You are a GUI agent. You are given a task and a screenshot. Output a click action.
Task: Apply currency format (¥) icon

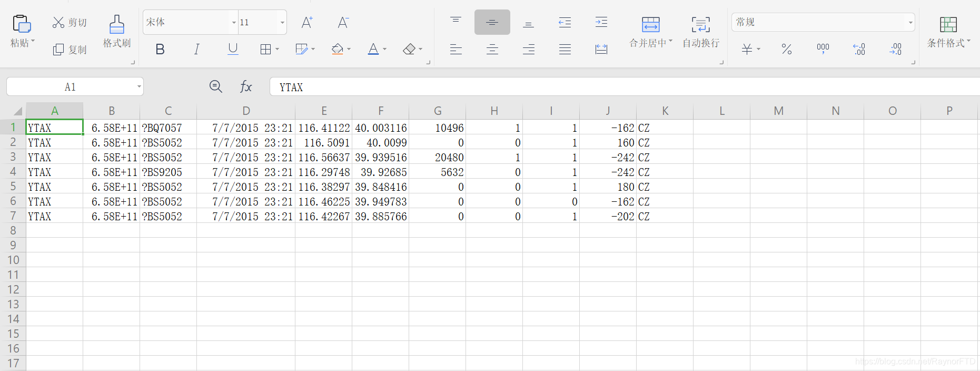[747, 49]
